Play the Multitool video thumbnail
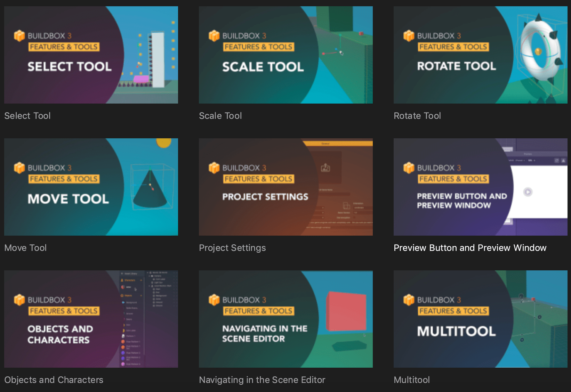 (480, 319)
